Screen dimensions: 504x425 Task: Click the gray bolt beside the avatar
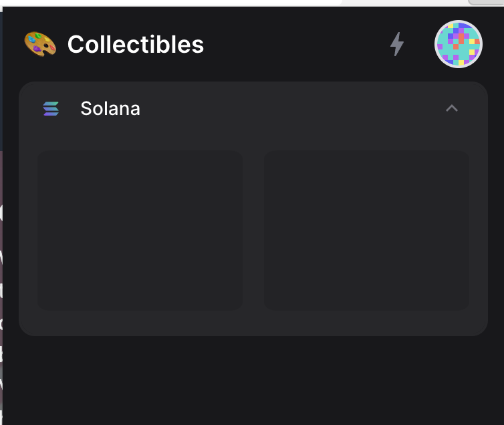[397, 44]
